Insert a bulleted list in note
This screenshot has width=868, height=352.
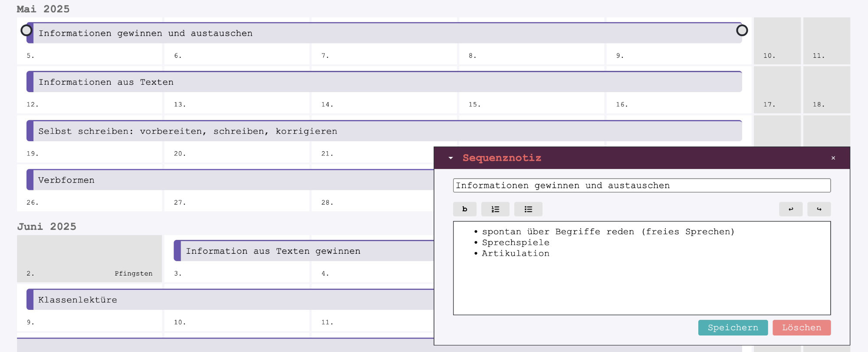point(528,209)
